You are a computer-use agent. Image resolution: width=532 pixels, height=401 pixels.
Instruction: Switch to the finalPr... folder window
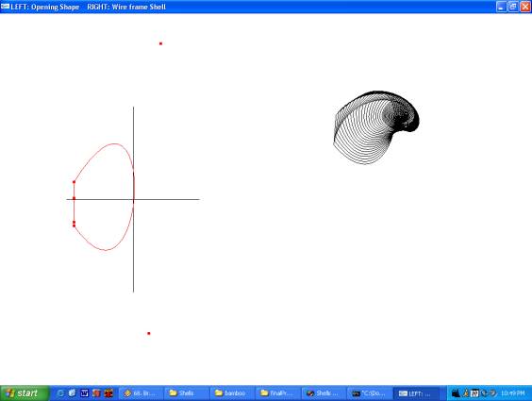click(278, 393)
